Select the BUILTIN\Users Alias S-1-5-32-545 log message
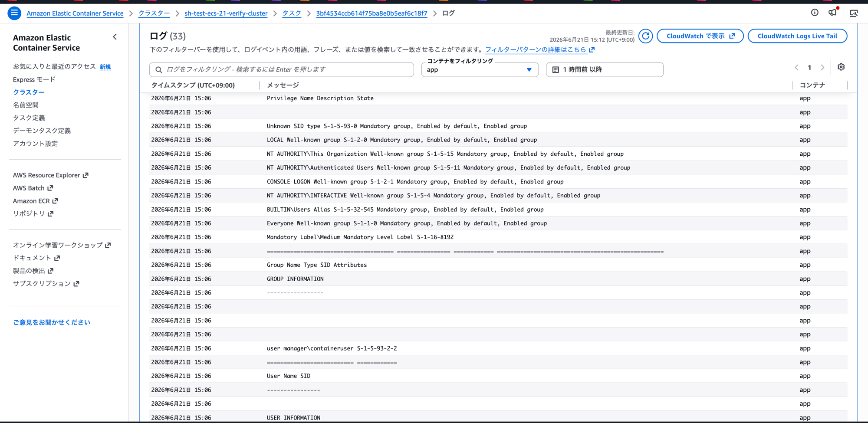 pyautogui.click(x=405, y=210)
